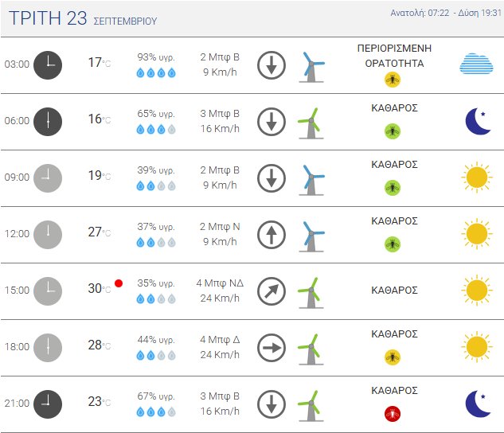The image size is (504, 433).
Task: Click the sun icon at 09:00
Action: coord(476,177)
